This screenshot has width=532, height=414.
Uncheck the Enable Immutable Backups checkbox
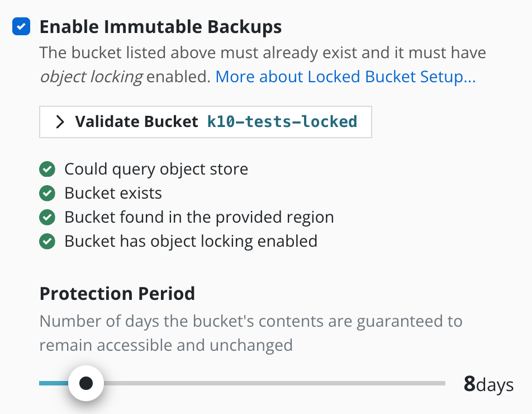pos(21,26)
